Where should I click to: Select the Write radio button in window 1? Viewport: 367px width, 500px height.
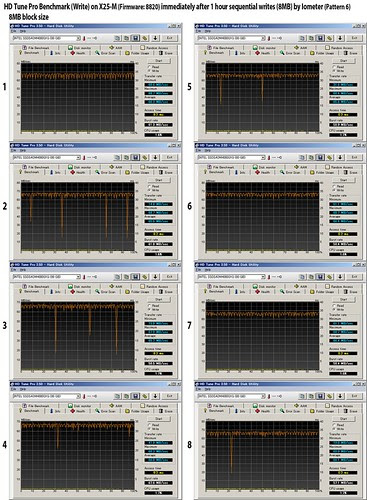point(149,71)
